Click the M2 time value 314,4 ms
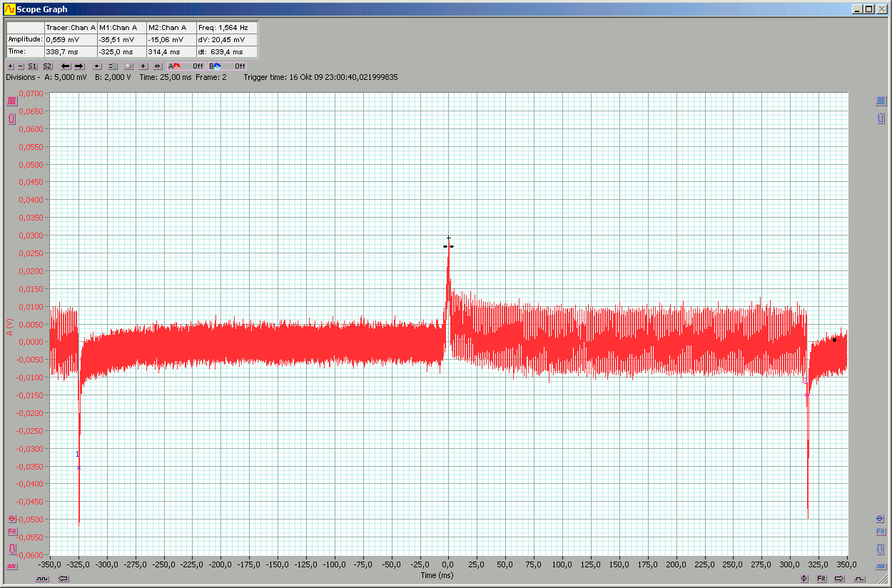892x588 pixels. point(171,51)
